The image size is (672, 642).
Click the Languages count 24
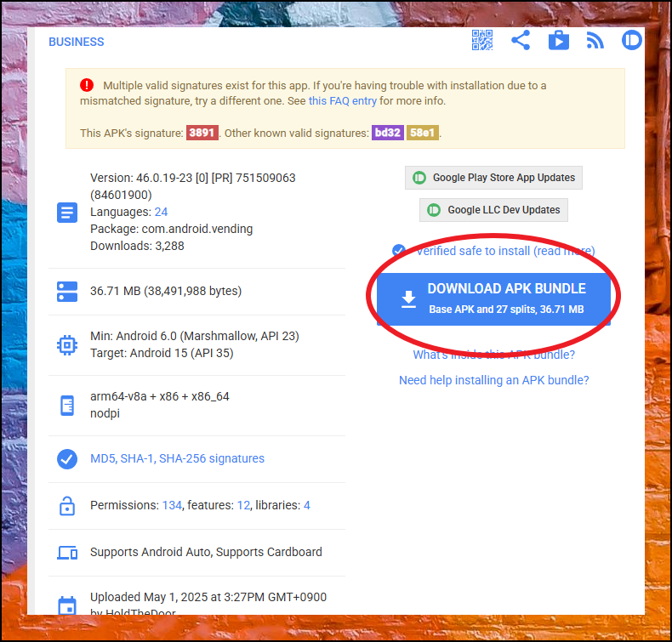(x=161, y=212)
